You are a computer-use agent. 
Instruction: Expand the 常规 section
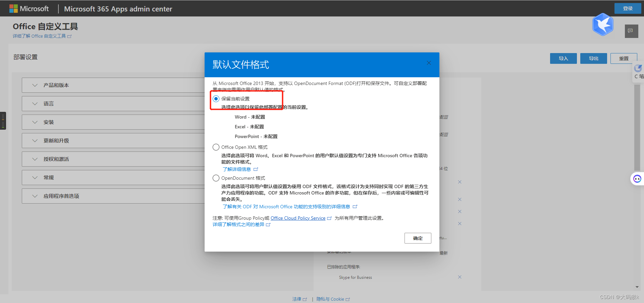pyautogui.click(x=113, y=178)
